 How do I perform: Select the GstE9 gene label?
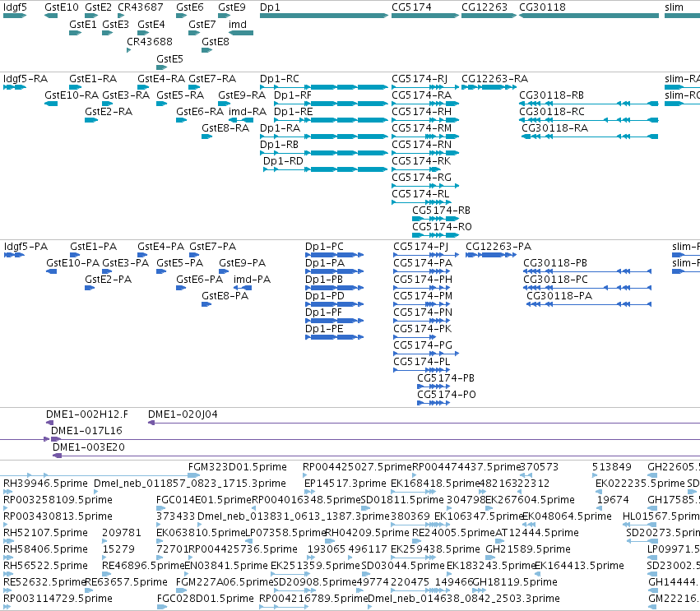point(232,7)
